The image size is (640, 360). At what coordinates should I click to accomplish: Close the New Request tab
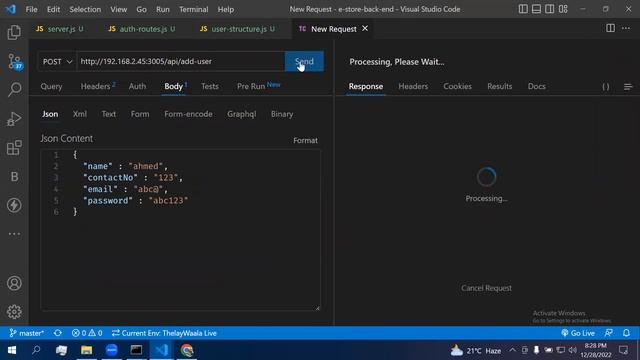tap(365, 28)
